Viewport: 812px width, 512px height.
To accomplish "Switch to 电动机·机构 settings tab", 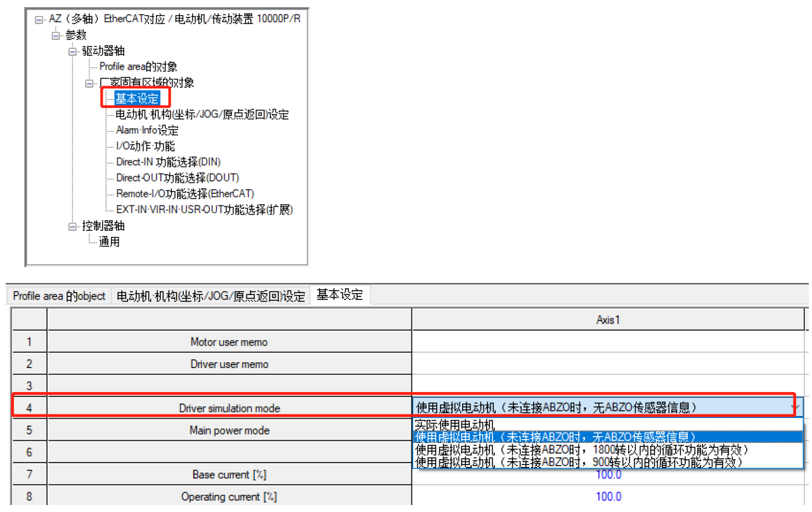I will pos(210,296).
